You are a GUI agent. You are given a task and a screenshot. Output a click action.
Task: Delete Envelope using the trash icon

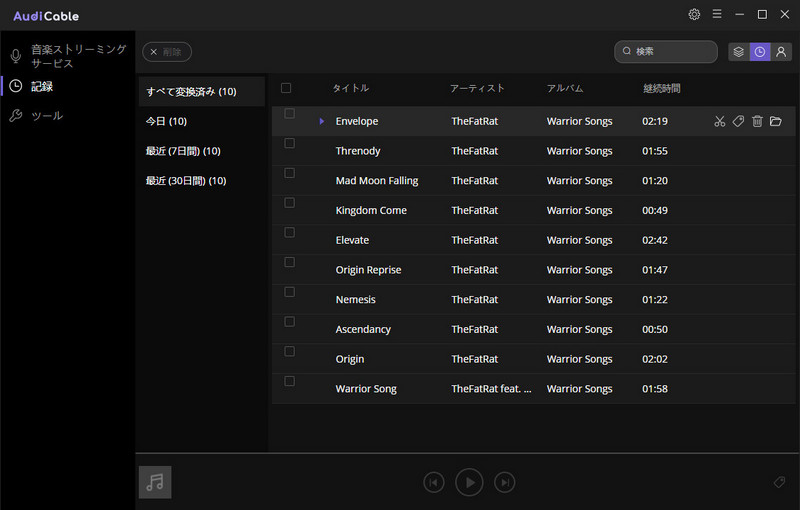point(757,121)
